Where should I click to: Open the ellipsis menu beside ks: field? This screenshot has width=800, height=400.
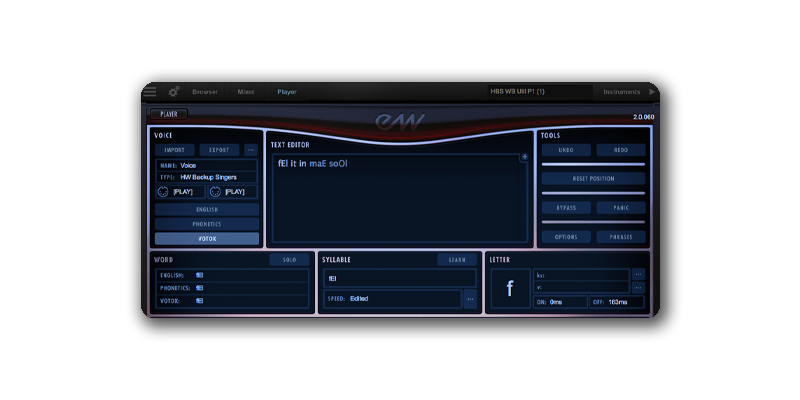638,274
